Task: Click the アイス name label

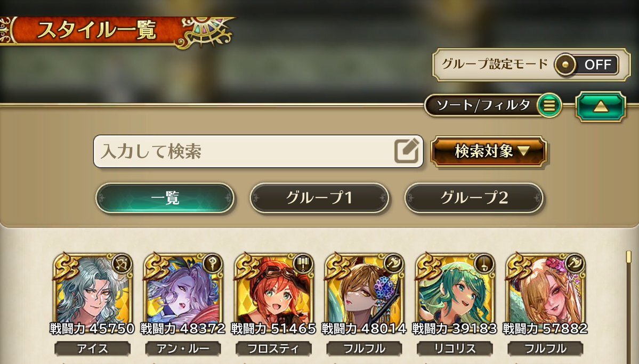Action: pyautogui.click(x=93, y=349)
